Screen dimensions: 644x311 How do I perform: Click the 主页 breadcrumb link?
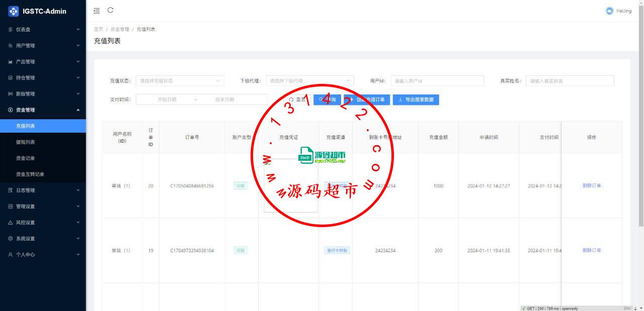pyautogui.click(x=99, y=29)
